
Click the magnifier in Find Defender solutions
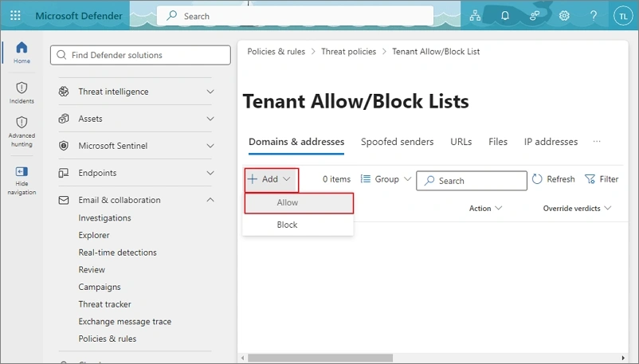[61, 55]
